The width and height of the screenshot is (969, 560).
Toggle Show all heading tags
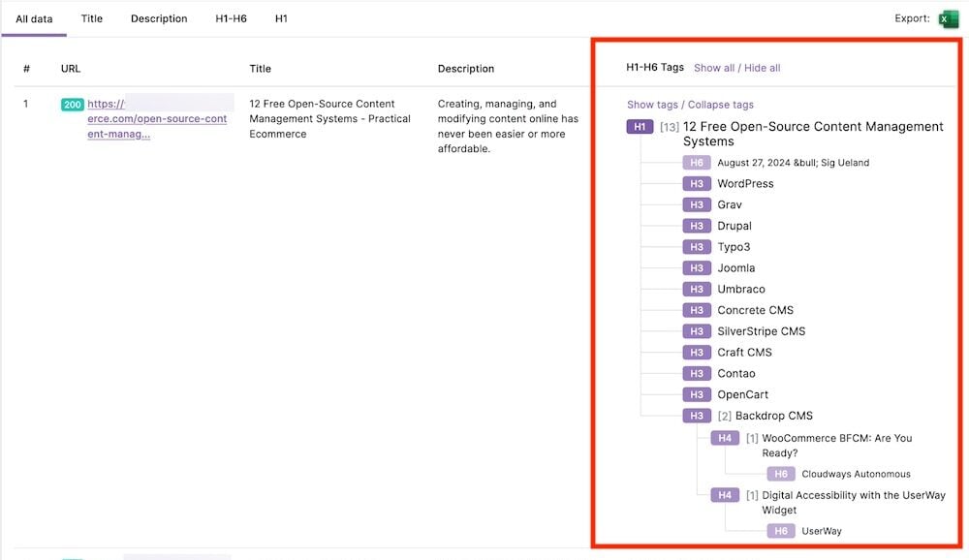tap(714, 68)
